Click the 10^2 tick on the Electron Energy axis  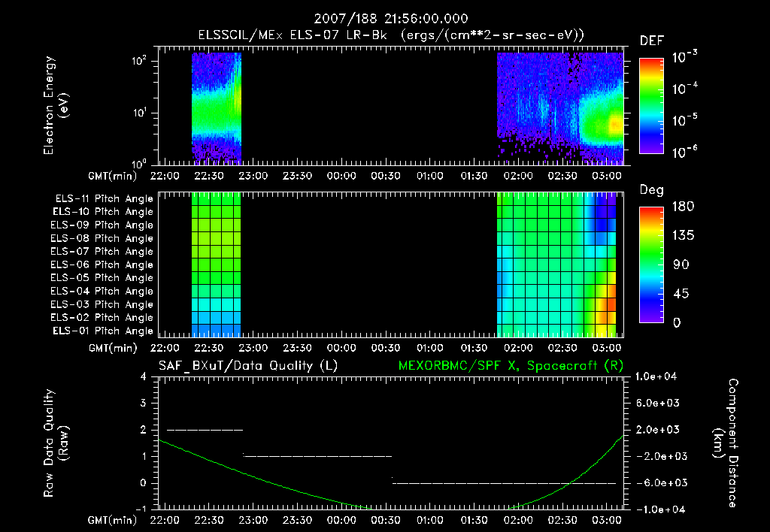click(x=139, y=61)
